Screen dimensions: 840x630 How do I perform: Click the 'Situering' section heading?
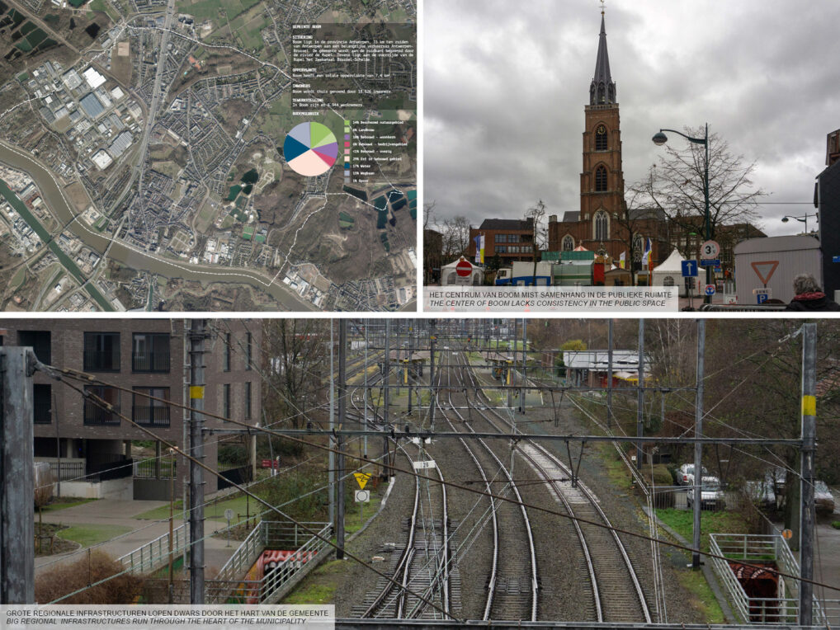click(x=302, y=36)
